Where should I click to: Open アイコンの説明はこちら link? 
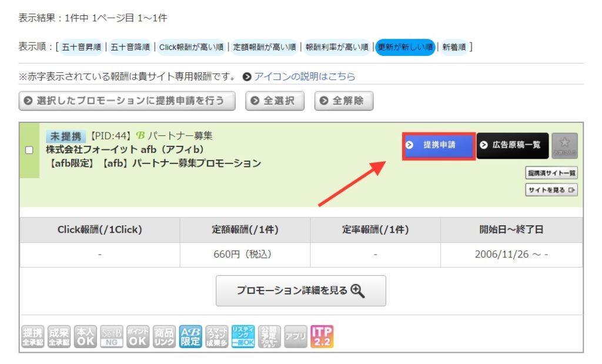coord(304,76)
